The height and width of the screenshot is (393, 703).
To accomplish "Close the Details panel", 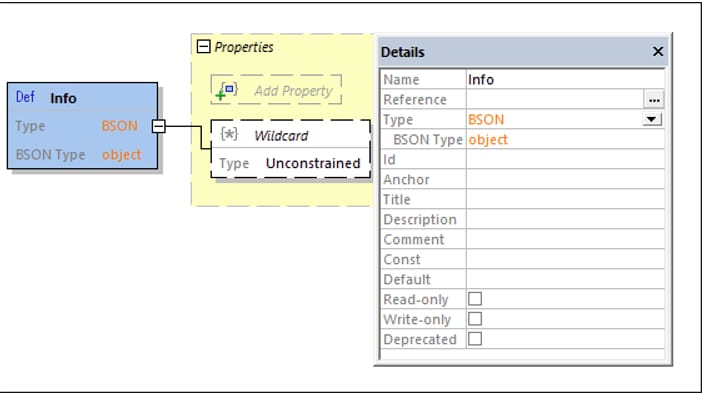I will (657, 52).
